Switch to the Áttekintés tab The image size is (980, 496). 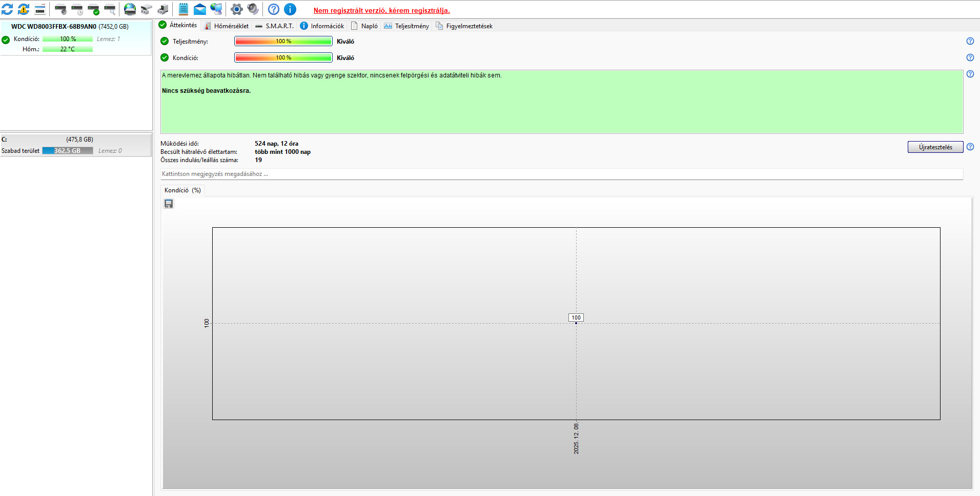point(178,25)
